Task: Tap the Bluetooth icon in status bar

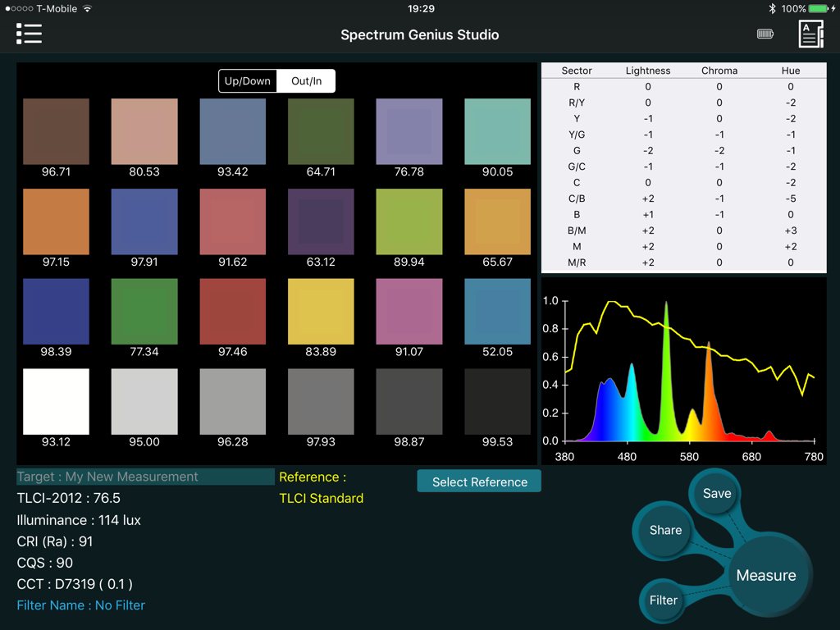Action: pyautogui.click(x=771, y=8)
